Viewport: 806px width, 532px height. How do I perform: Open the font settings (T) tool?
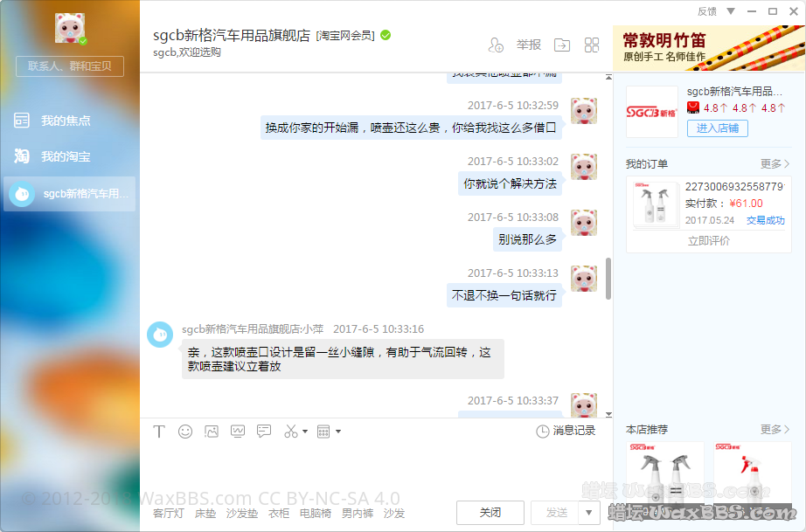159,432
